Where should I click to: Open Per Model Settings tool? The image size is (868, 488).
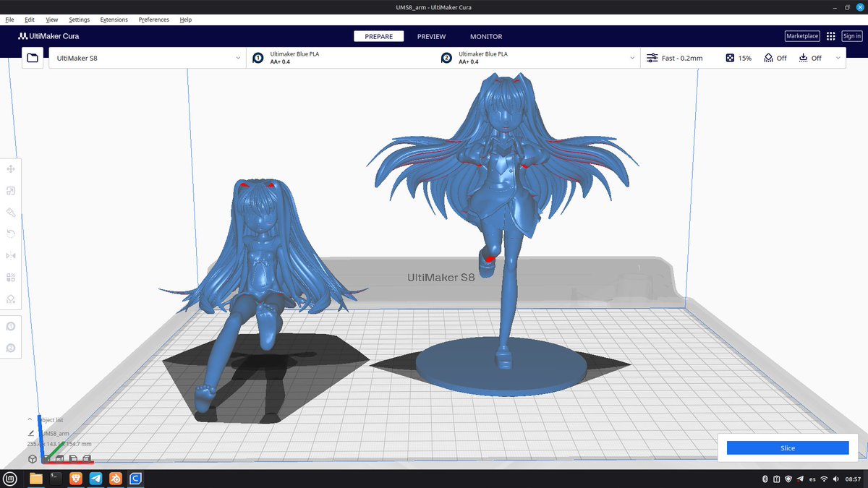click(x=11, y=277)
